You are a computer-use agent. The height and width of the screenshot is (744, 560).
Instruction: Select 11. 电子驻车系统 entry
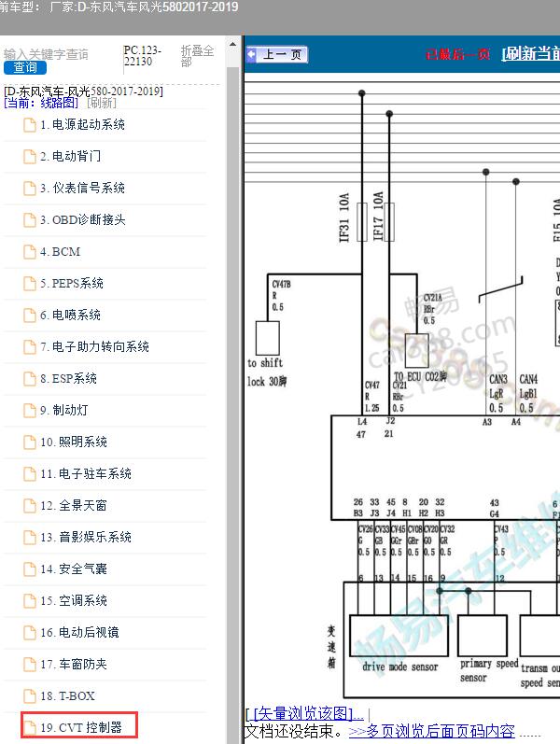[x=86, y=473]
